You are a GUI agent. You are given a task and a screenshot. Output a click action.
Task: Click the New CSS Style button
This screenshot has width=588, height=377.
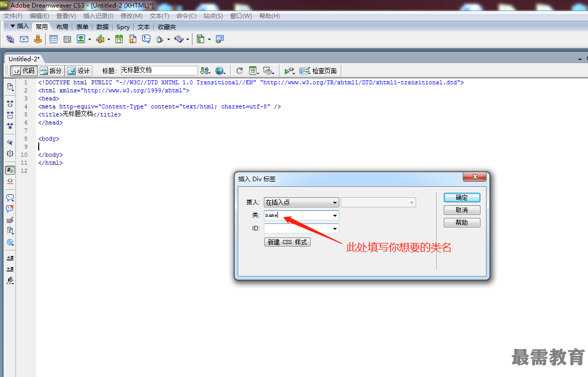[287, 242]
